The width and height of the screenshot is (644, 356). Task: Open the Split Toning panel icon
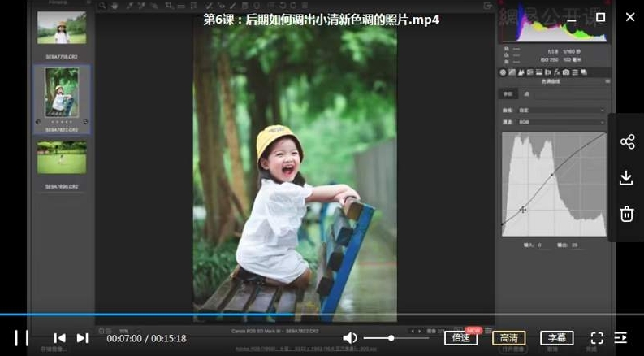539,72
